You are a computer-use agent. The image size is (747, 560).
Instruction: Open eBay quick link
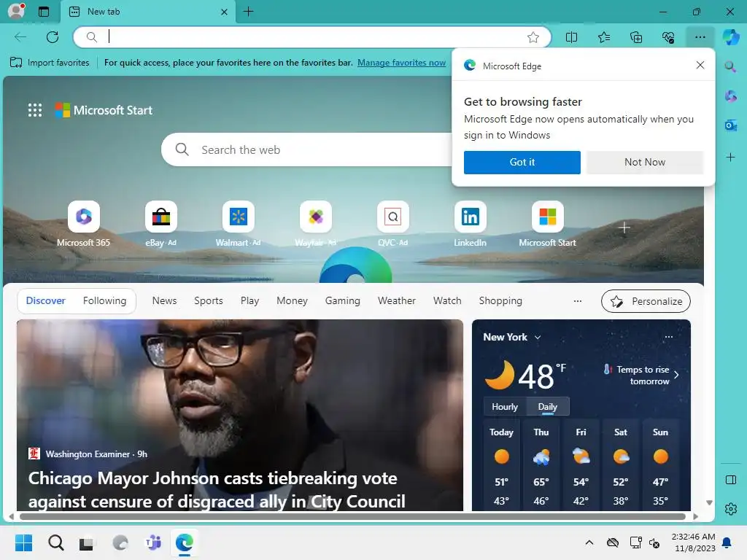(161, 224)
